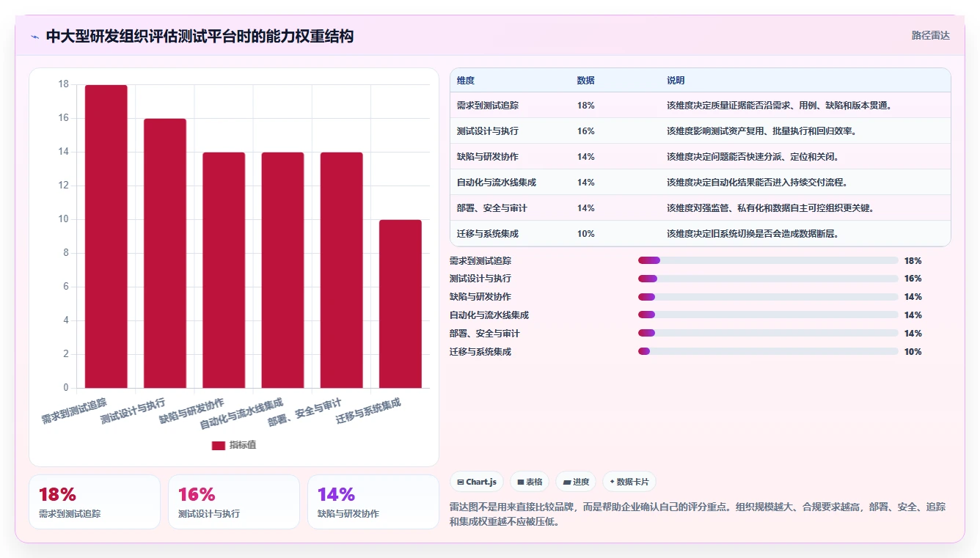Toggle the 指标值 legend swatch in chart

click(x=219, y=445)
